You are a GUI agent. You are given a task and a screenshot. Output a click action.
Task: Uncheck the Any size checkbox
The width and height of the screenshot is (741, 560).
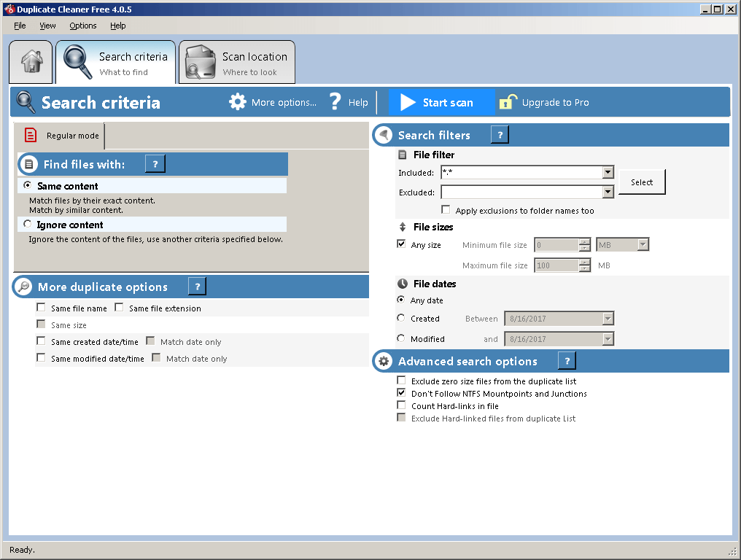[x=400, y=244]
